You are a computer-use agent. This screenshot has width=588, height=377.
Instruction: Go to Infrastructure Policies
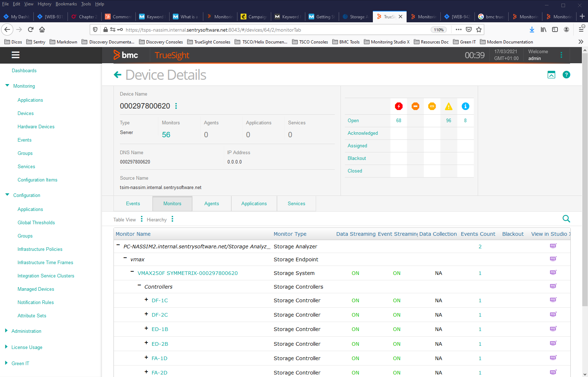pyautogui.click(x=40, y=249)
